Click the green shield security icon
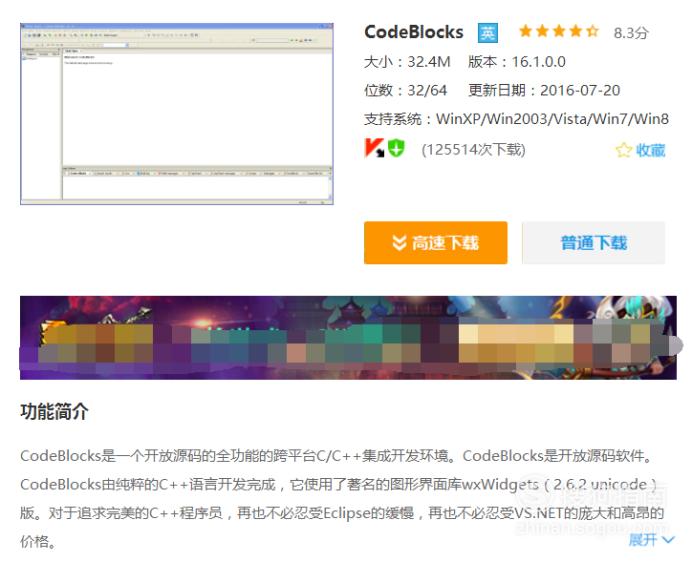The width and height of the screenshot is (692, 562). point(396,148)
